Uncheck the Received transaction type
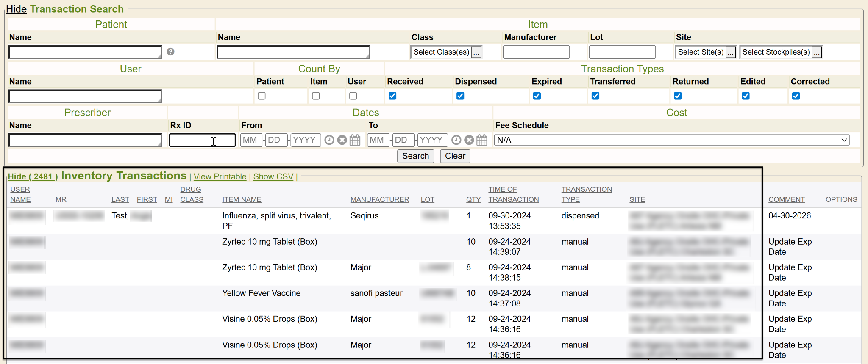 click(x=392, y=96)
